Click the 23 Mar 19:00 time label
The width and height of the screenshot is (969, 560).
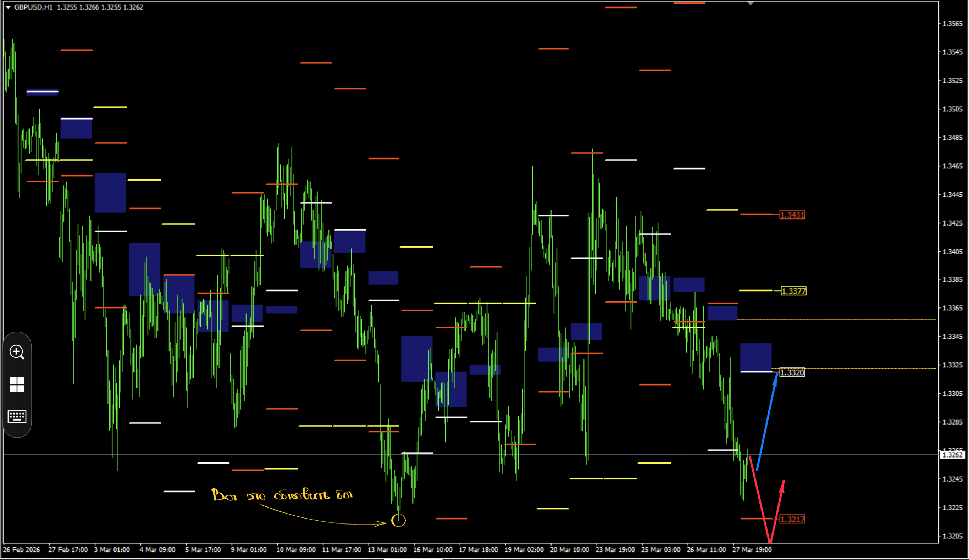pos(615,550)
